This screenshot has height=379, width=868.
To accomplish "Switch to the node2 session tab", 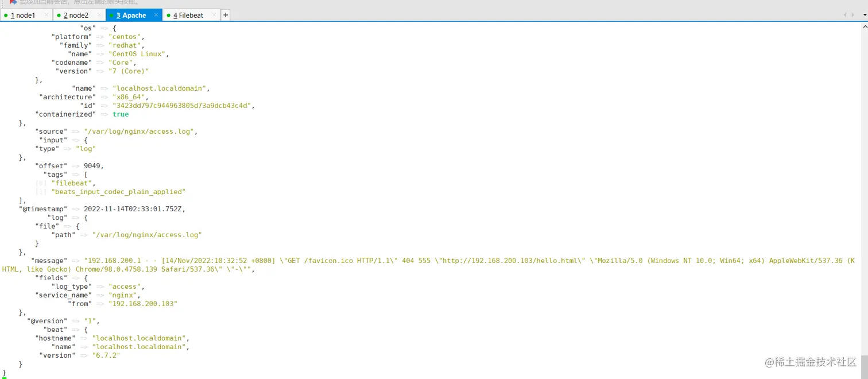I will point(79,16).
